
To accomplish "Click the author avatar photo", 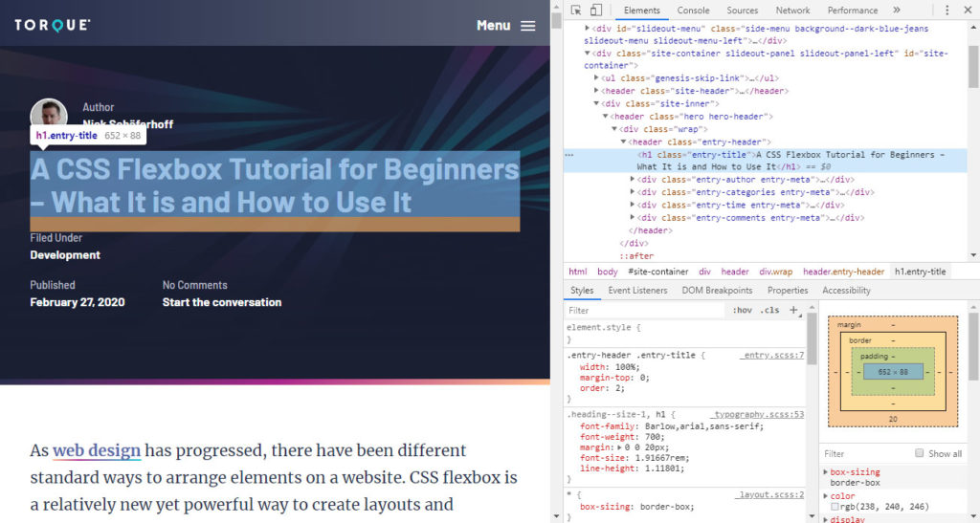I will pyautogui.click(x=49, y=114).
